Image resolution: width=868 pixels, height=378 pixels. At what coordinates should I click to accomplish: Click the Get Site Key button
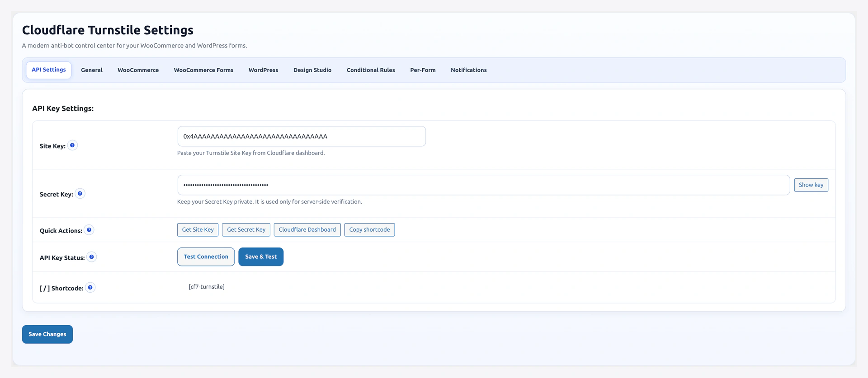click(198, 230)
